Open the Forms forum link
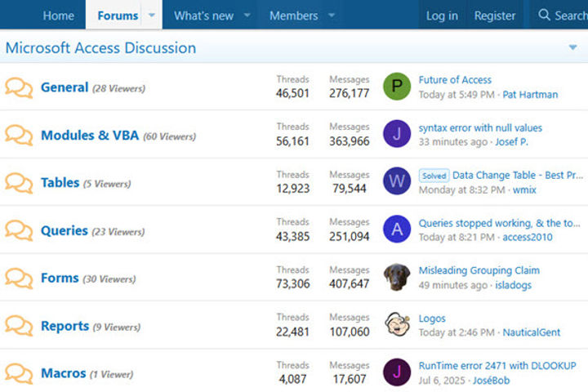The width and height of the screenshot is (588, 392). click(x=60, y=278)
